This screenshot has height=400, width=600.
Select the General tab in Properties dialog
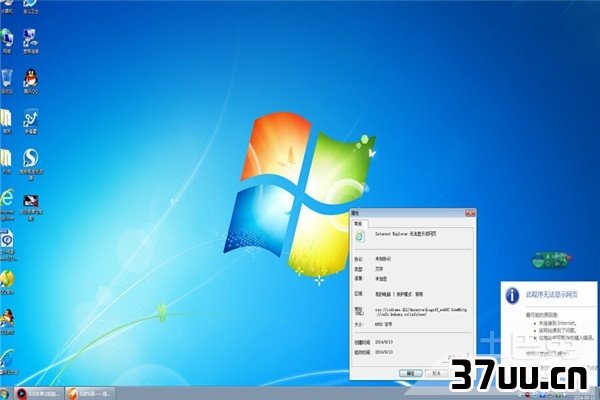(359, 224)
